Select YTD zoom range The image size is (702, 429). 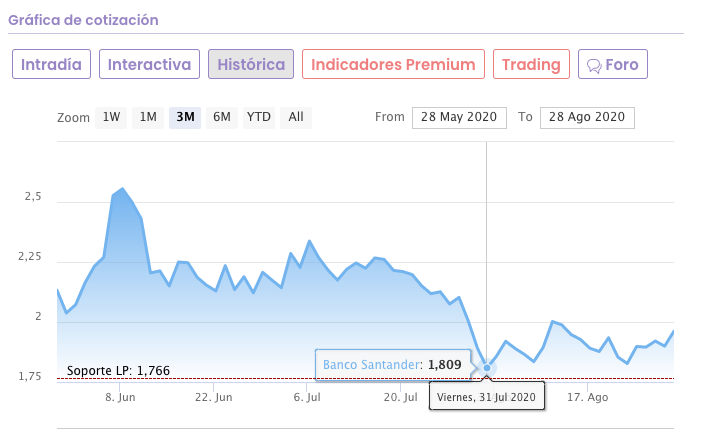click(x=259, y=117)
